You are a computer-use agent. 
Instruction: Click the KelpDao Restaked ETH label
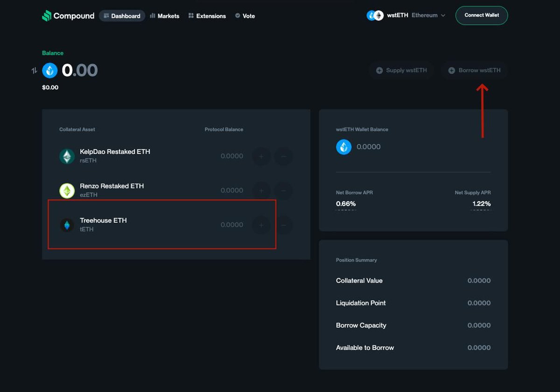click(115, 152)
